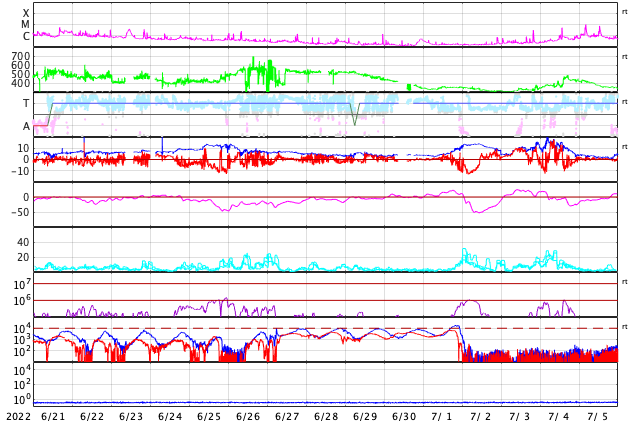
Task: Click rt marker beside top magenta panel
Action: pos(625,12)
